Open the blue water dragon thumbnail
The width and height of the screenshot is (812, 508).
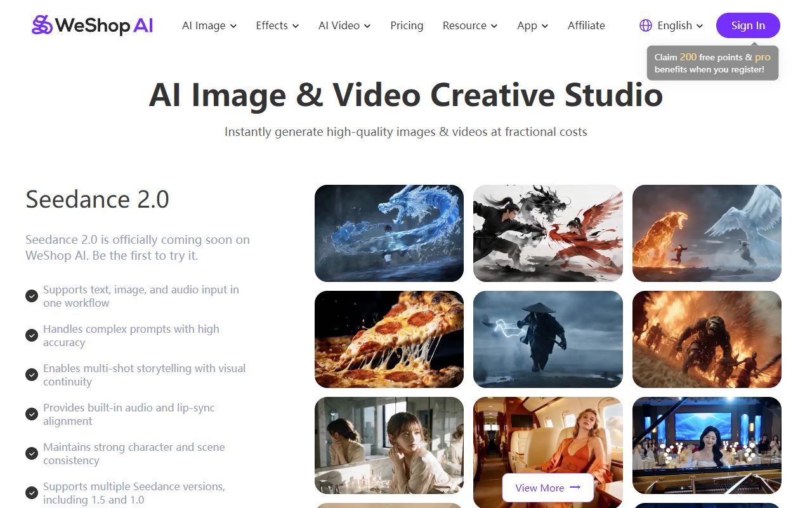point(389,233)
